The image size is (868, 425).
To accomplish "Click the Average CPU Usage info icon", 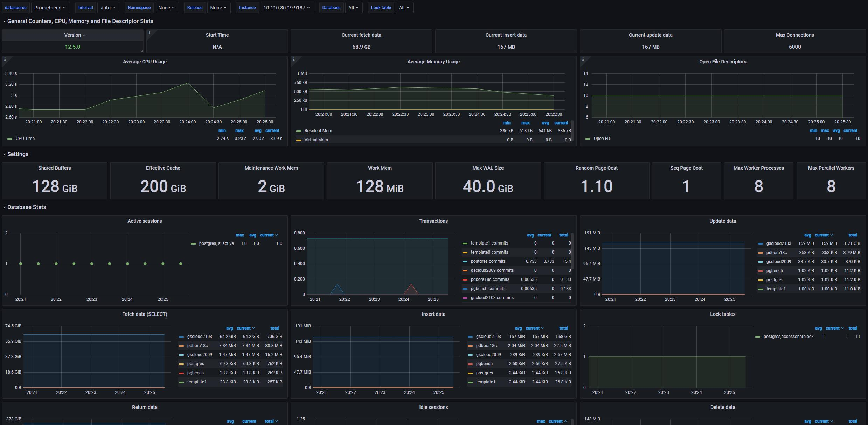I will coord(5,59).
